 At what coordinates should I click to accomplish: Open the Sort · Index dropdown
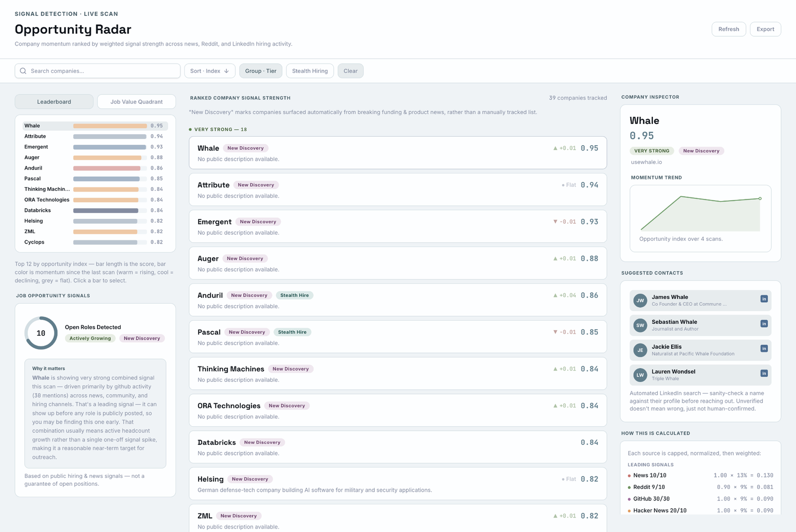coord(210,71)
